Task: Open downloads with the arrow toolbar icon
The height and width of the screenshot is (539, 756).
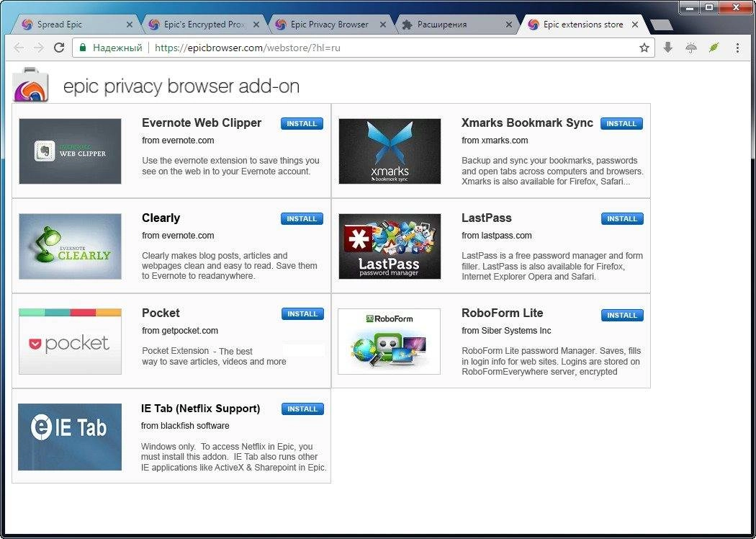Action: click(667, 48)
